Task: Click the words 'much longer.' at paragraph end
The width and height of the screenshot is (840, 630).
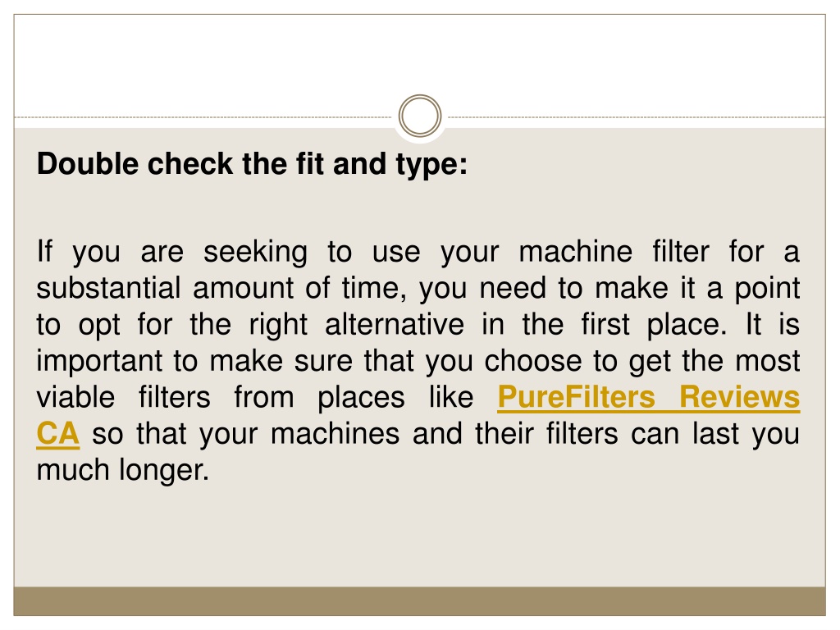Action: (x=123, y=471)
